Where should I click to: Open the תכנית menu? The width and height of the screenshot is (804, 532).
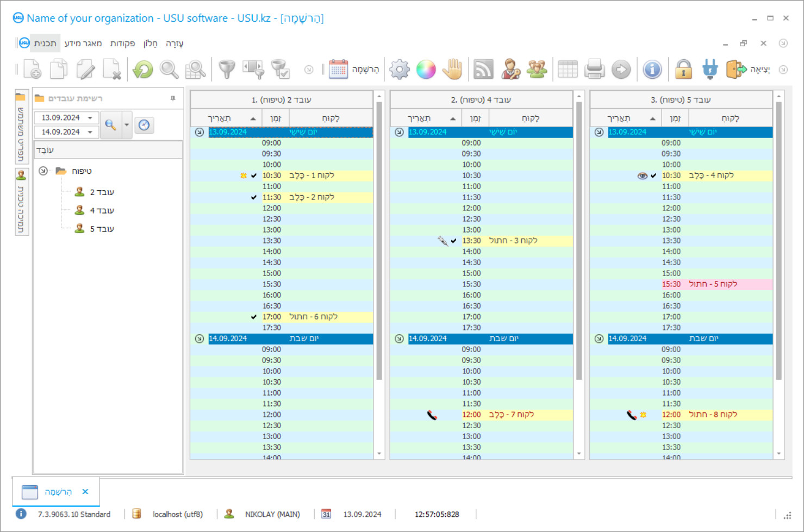tap(45, 43)
